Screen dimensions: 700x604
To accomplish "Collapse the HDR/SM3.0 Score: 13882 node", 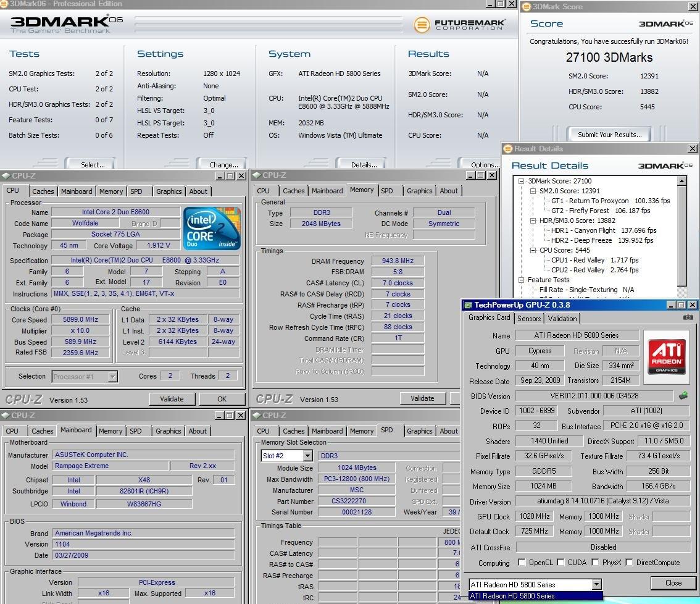I will (533, 220).
